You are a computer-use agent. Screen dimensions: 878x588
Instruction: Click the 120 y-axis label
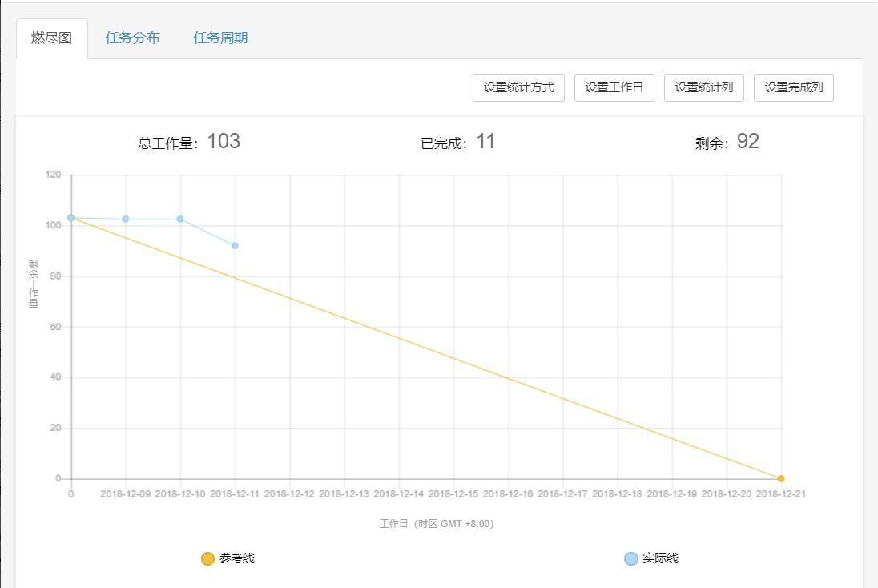pyautogui.click(x=53, y=175)
